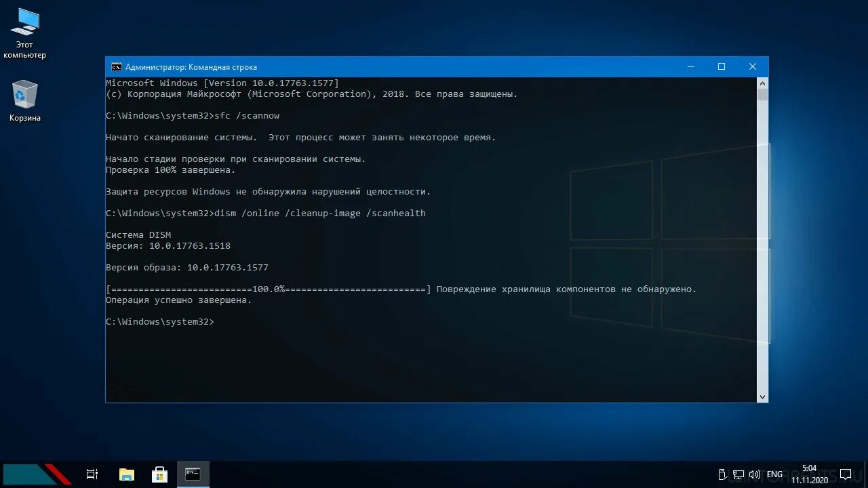Click 'Начато сканирование системы' line
Viewport: 868px width, 488px height.
click(301, 138)
